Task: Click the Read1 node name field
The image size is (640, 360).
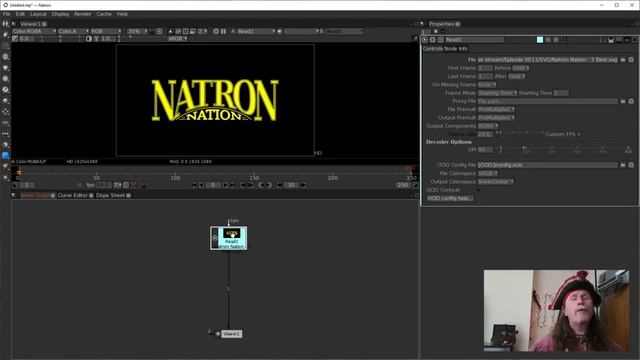Action: coord(474,40)
